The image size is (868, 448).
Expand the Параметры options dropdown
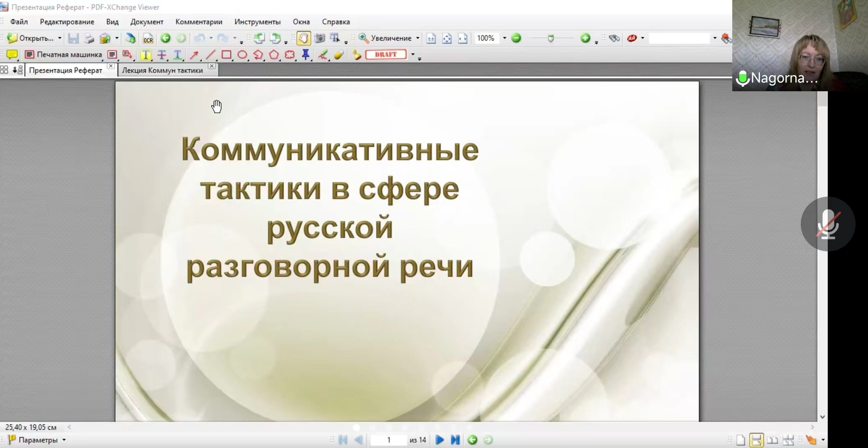point(64,440)
